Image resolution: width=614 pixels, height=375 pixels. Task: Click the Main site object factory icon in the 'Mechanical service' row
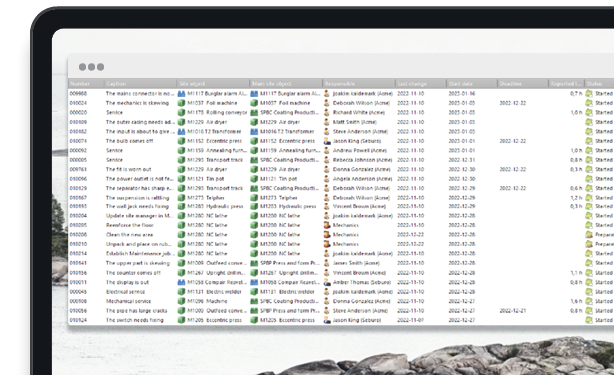[254, 301]
